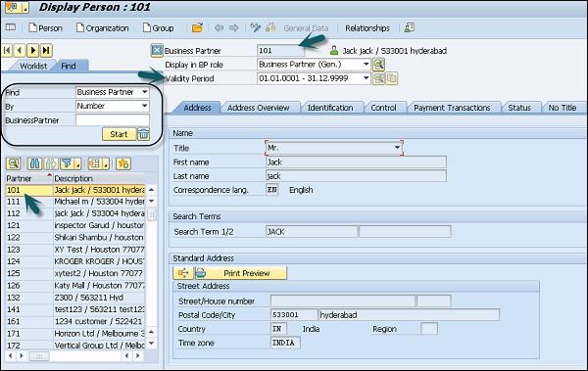Clear search with trash can icon
This screenshot has height=371, width=588.
[144, 134]
